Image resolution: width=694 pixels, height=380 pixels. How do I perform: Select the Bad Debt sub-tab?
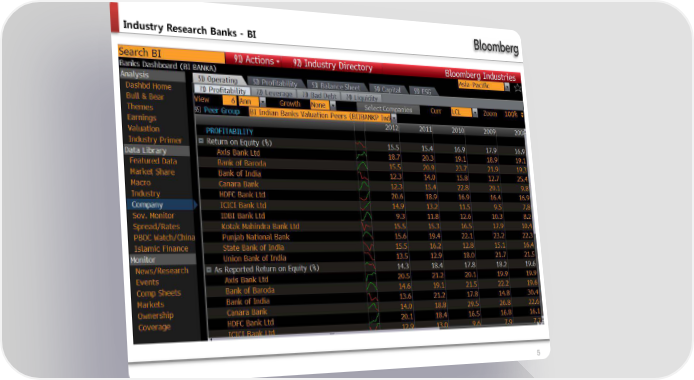320,95
